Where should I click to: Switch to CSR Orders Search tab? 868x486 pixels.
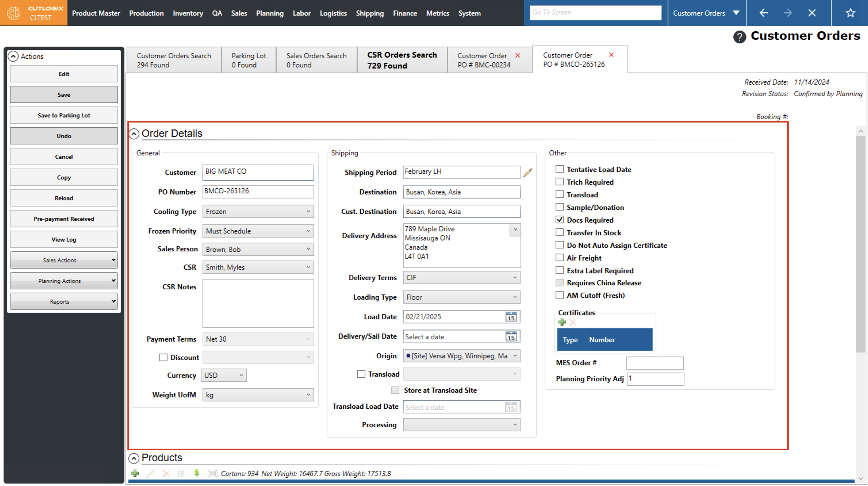pos(402,60)
